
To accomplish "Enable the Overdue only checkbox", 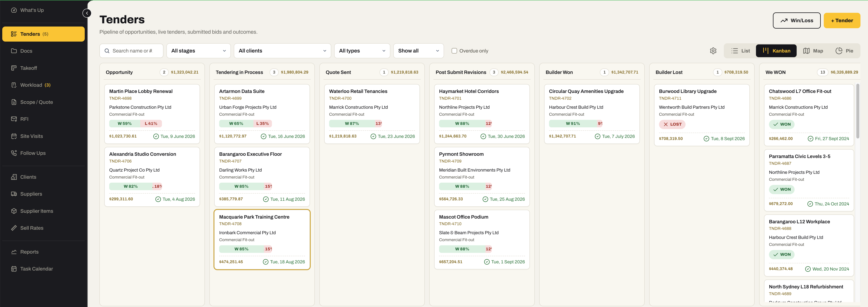I will pyautogui.click(x=454, y=51).
